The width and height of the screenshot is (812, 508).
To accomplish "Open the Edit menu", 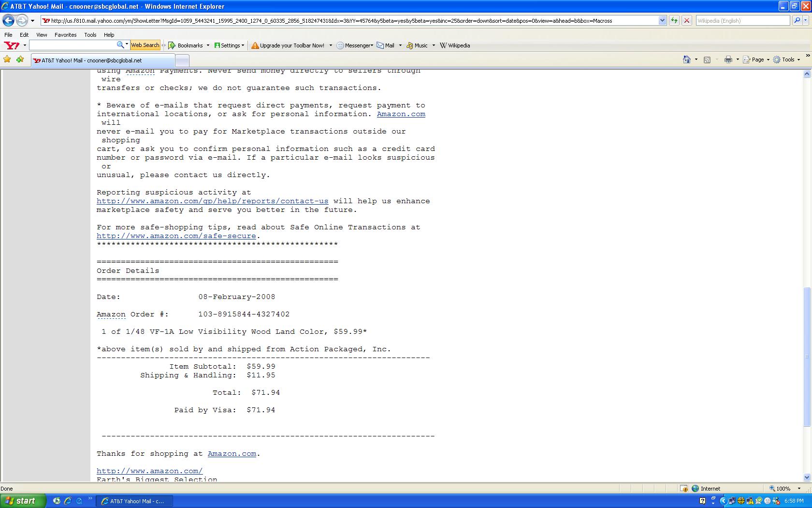I will (24, 35).
